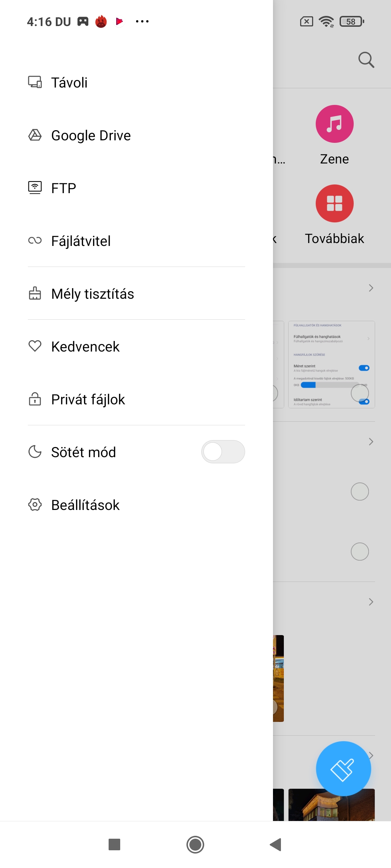Tap the Beállítások gear icon
Viewport: 391px width, 868px height.
[35, 505]
